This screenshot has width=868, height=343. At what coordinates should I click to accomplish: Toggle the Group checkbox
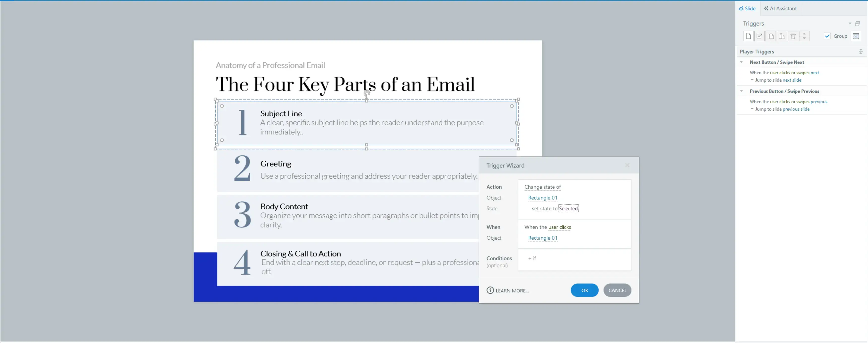click(827, 36)
